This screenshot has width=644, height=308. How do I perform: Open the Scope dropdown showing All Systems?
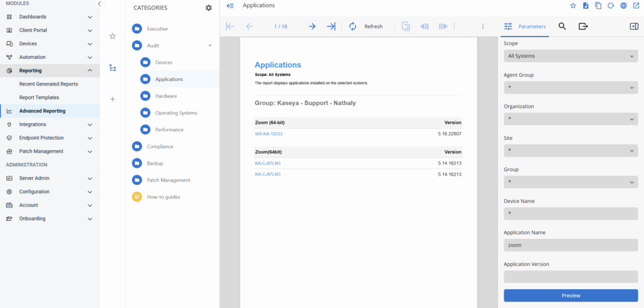[571, 56]
